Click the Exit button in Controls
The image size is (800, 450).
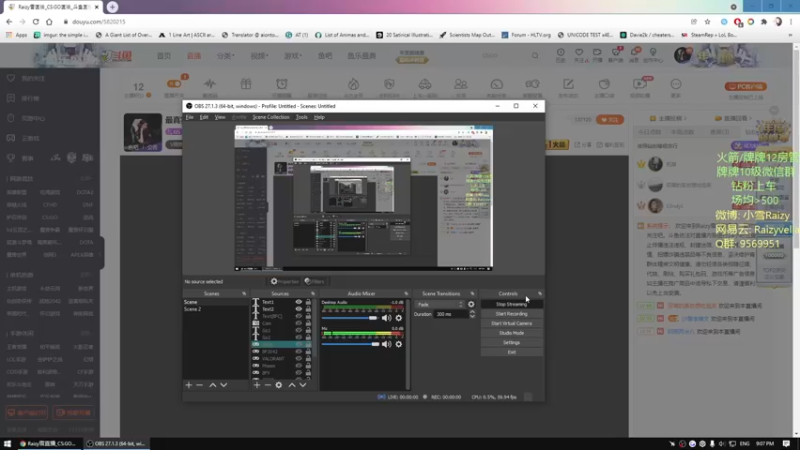click(x=511, y=352)
